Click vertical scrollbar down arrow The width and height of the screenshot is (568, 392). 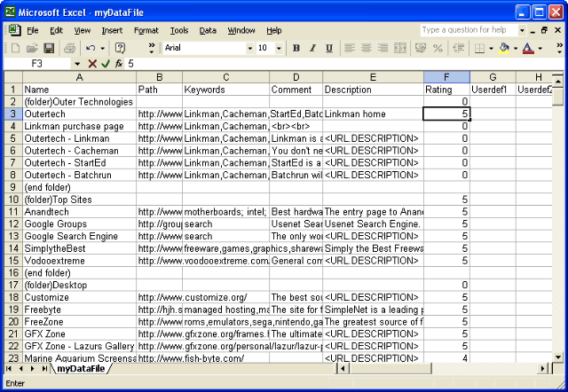(x=558, y=357)
